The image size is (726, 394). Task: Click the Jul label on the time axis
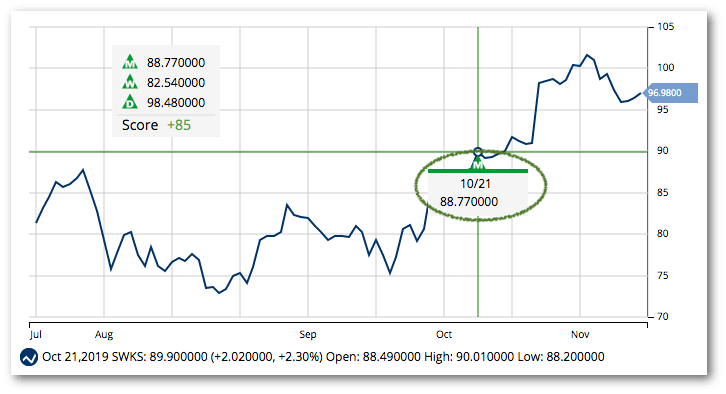pos(36,334)
